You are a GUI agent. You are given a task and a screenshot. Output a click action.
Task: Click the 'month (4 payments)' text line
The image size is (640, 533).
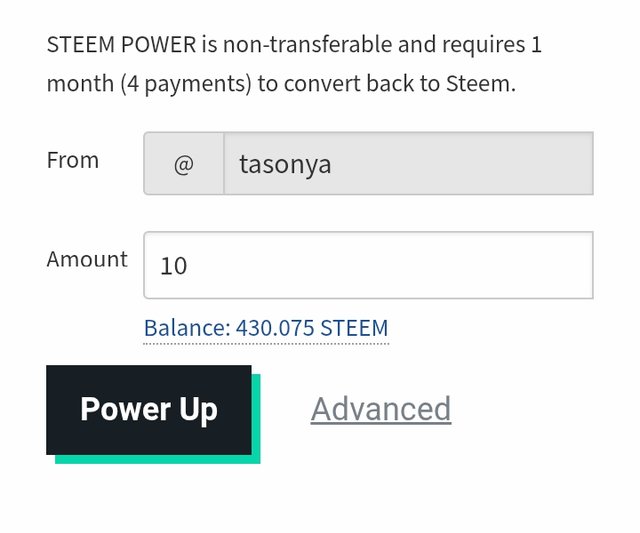149,84
